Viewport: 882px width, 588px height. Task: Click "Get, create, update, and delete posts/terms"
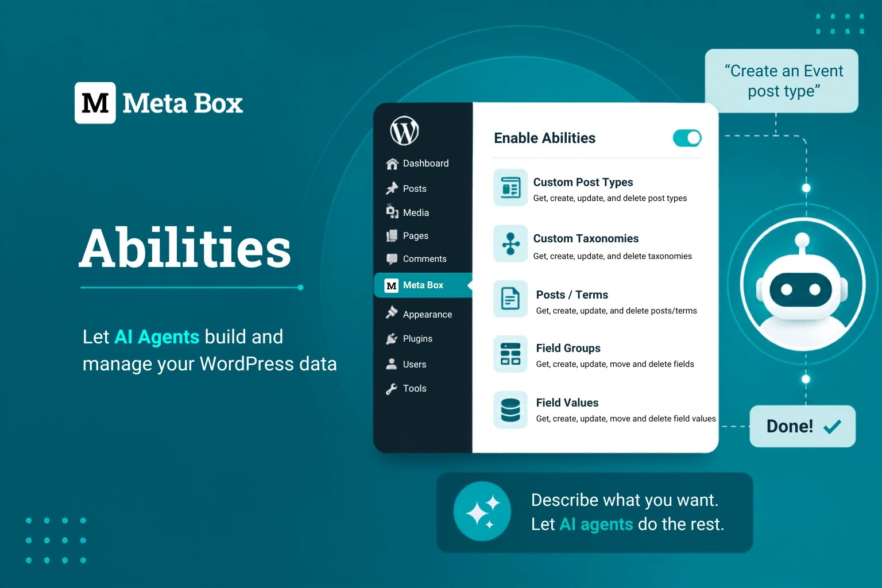click(616, 311)
